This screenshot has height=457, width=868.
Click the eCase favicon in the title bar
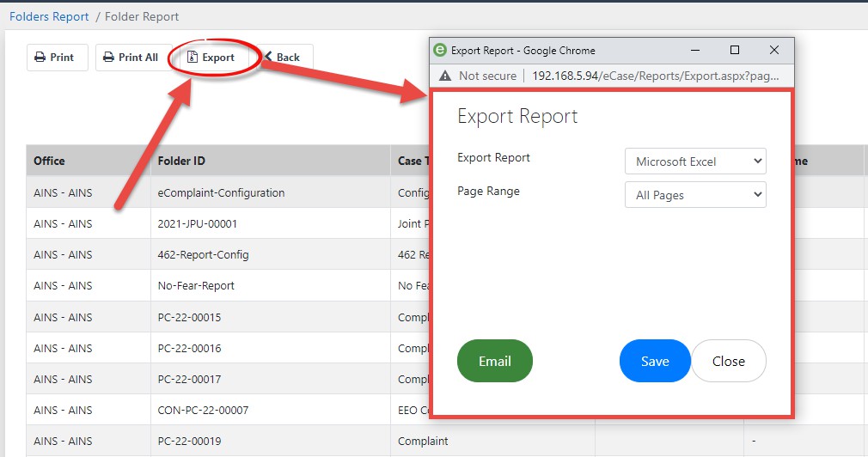click(439, 50)
